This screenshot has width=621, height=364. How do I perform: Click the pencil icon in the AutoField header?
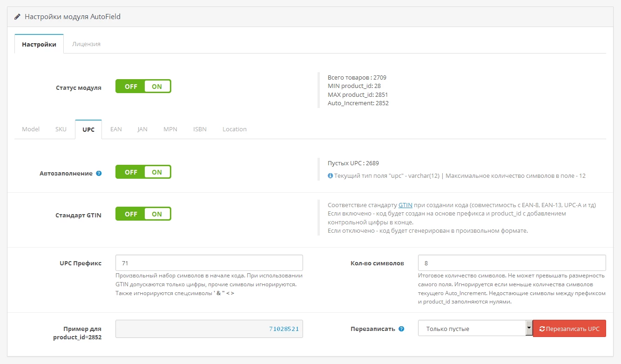click(17, 16)
